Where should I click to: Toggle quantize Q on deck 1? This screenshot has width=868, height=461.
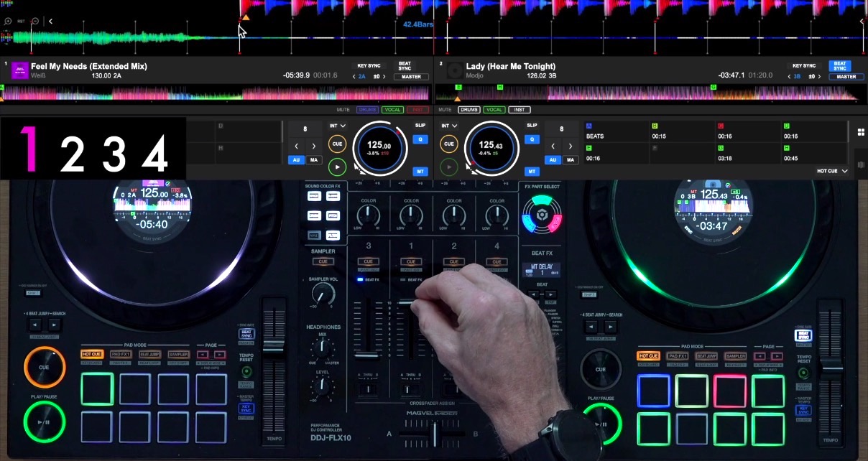point(420,139)
